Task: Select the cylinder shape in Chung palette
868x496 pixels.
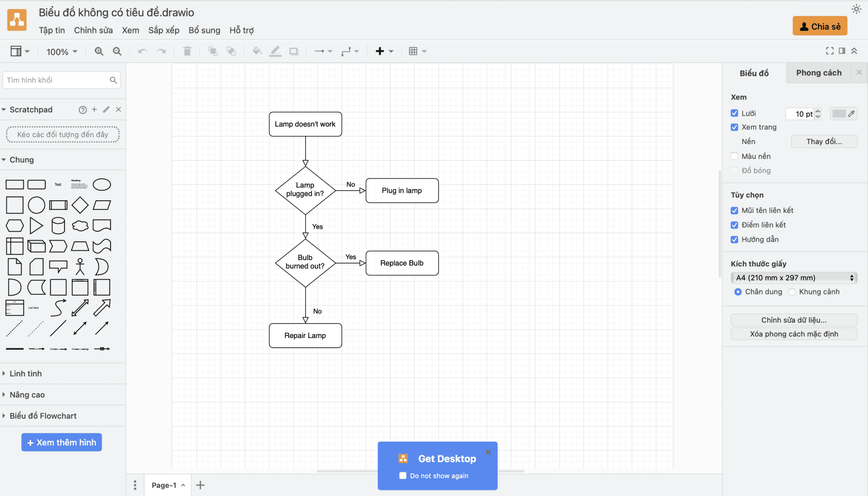Action: [58, 226]
